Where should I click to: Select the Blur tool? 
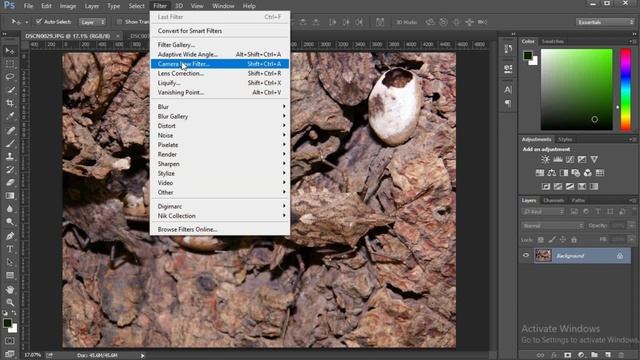pyautogui.click(x=10, y=209)
